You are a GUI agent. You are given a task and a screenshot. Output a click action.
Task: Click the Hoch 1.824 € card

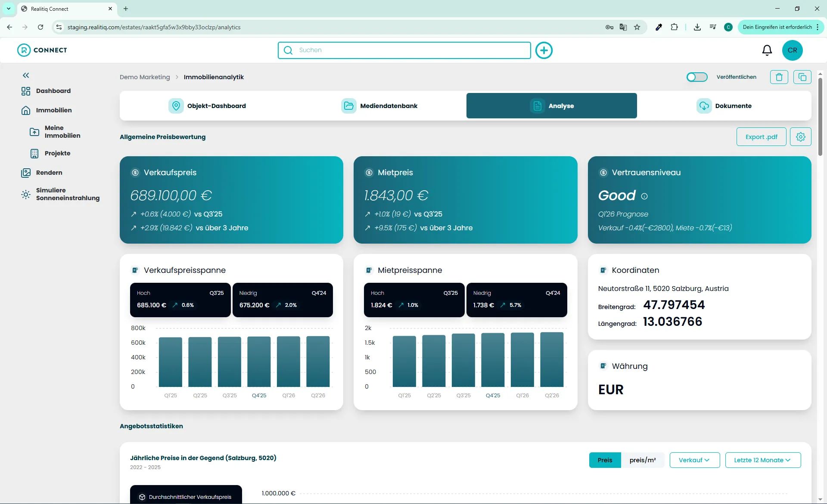(x=414, y=300)
